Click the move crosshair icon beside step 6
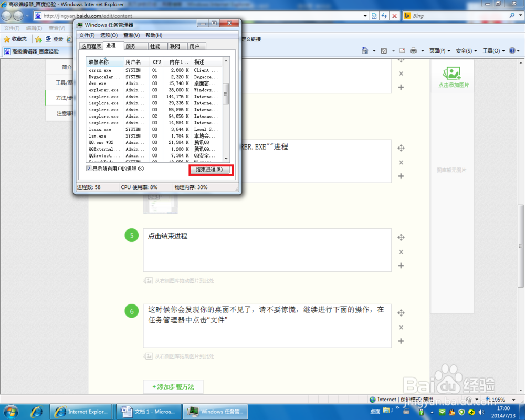 pyautogui.click(x=401, y=313)
